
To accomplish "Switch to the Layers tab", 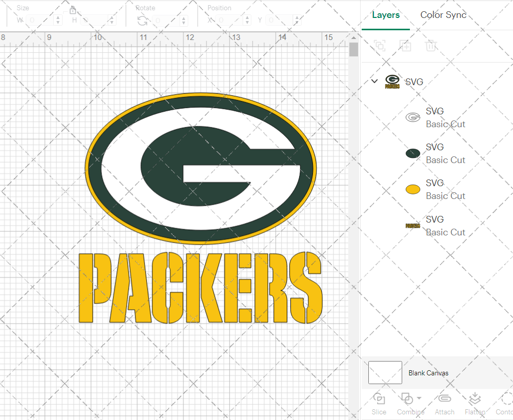I will pyautogui.click(x=386, y=15).
